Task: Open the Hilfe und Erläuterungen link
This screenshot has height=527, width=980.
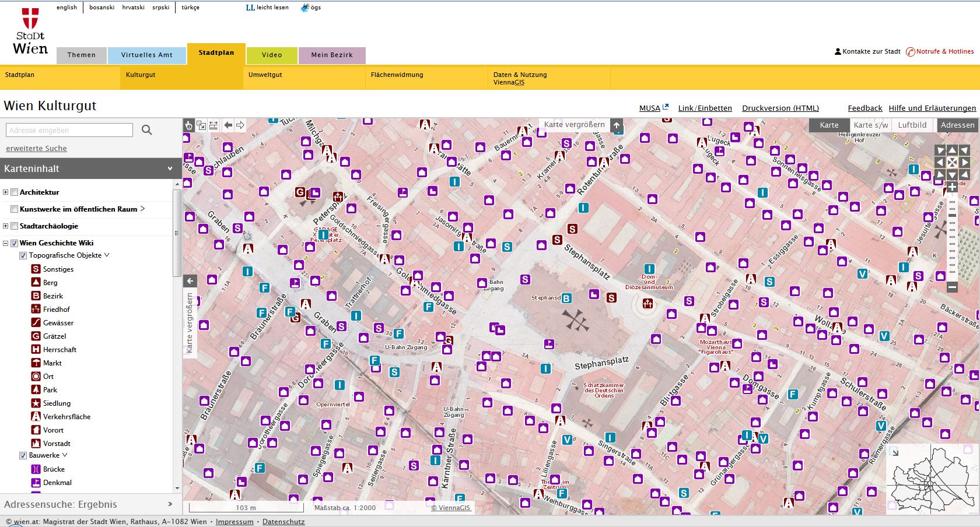Action: point(932,108)
